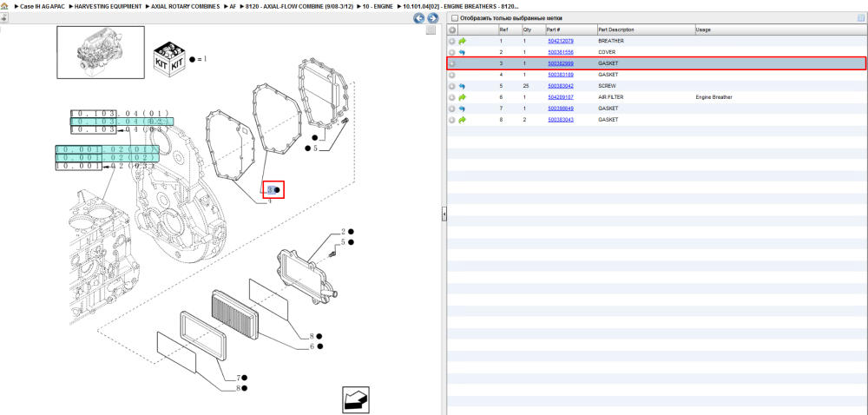Screen dimensions: 868x415
Task: Expand the Ref 7 GASKET row plus button
Action: click(451, 109)
